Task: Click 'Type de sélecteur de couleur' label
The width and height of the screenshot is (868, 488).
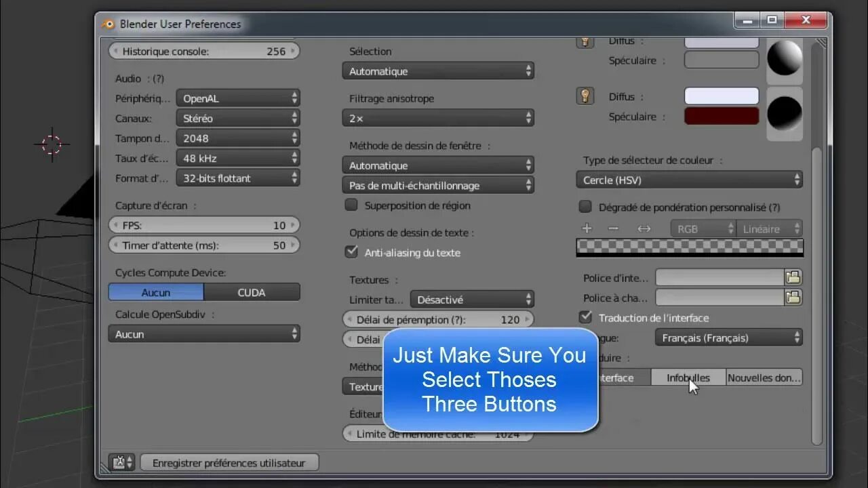Action: (652, 160)
